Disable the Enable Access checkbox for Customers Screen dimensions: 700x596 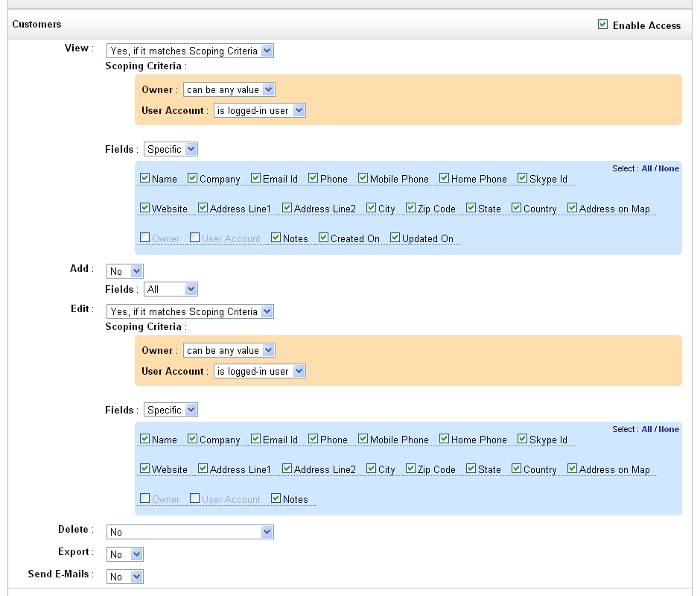click(x=601, y=25)
